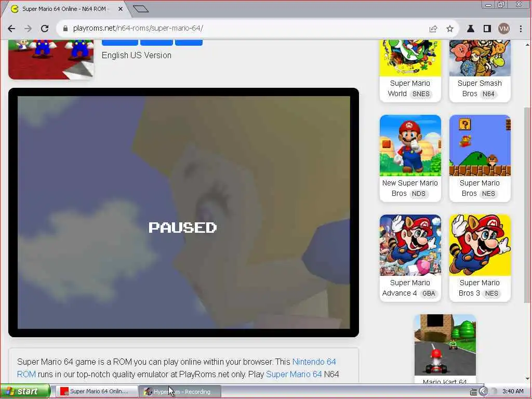532x399 pixels.
Task: Click the PAUSED emulator game screen
Action: tap(183, 212)
